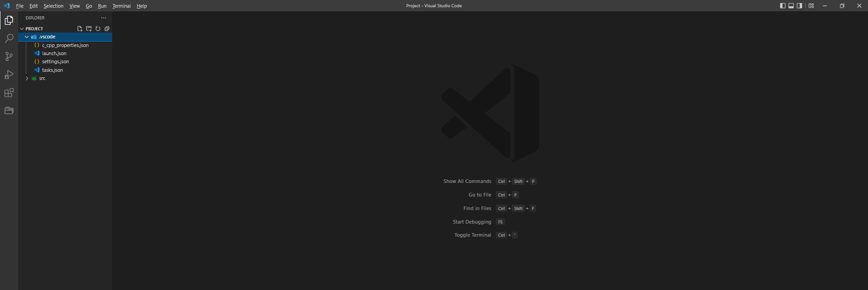Open launch.json file

65,53
